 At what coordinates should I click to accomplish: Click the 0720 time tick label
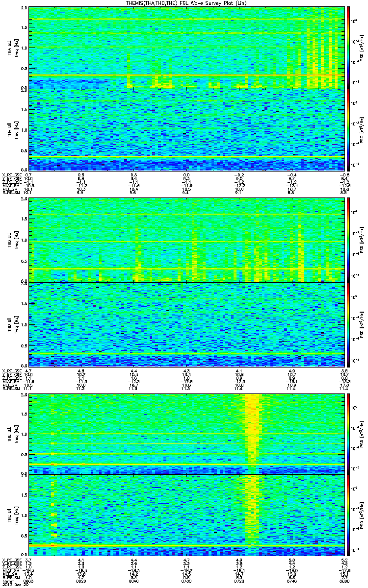(x=239, y=581)
